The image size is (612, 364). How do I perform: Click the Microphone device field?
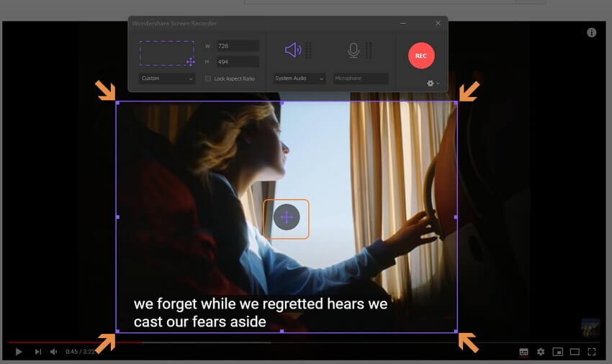[x=361, y=78]
